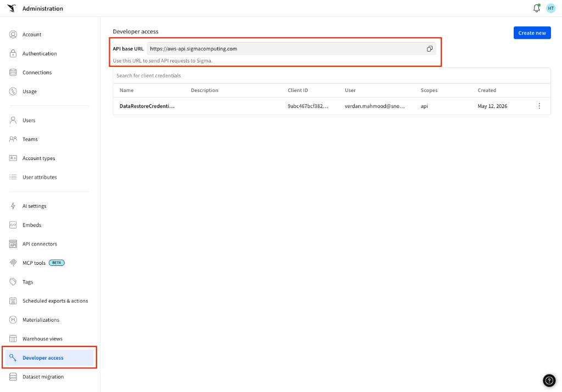This screenshot has height=392, width=562.
Task: Open the three-dot menu for DataRestoreCredentials row
Action: pos(539,106)
